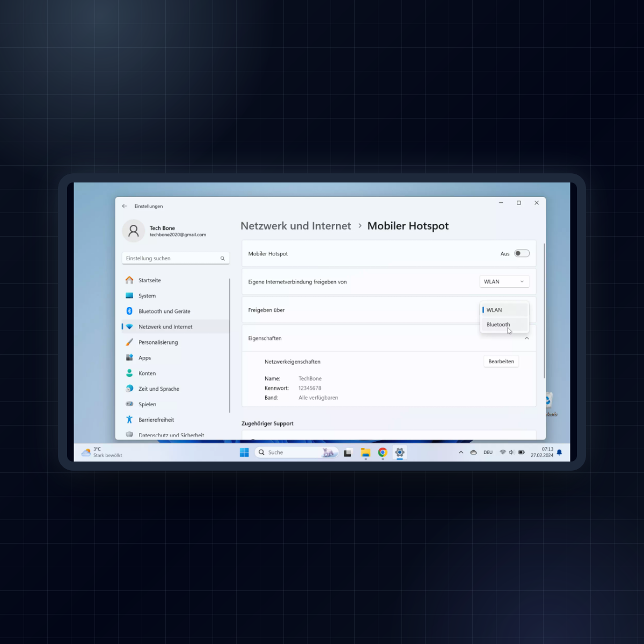This screenshot has width=644, height=644.
Task: Click the Kennwort value 12345678
Action: click(x=310, y=389)
